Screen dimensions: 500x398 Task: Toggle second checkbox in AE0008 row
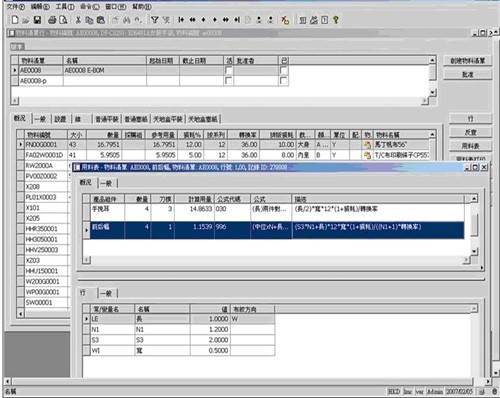click(x=284, y=70)
